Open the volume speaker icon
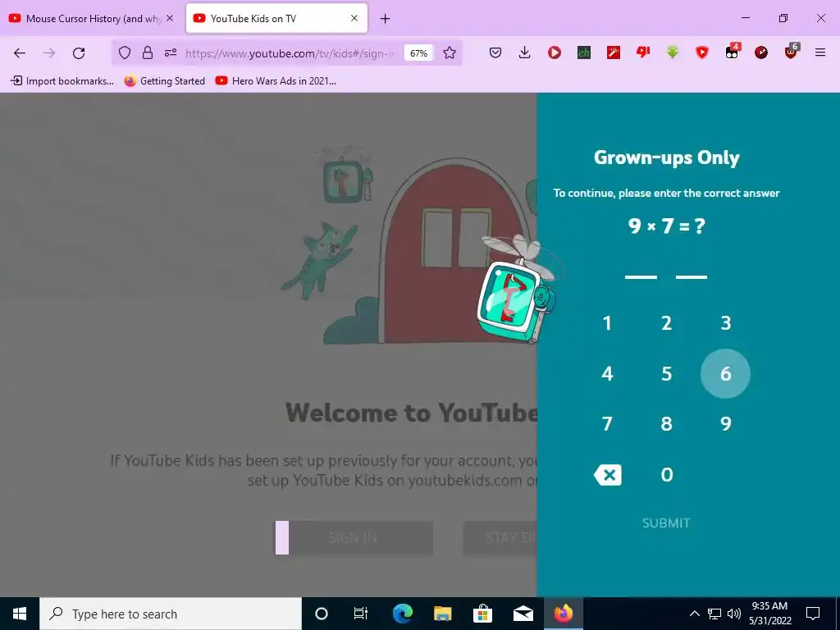840x630 pixels. point(734,614)
